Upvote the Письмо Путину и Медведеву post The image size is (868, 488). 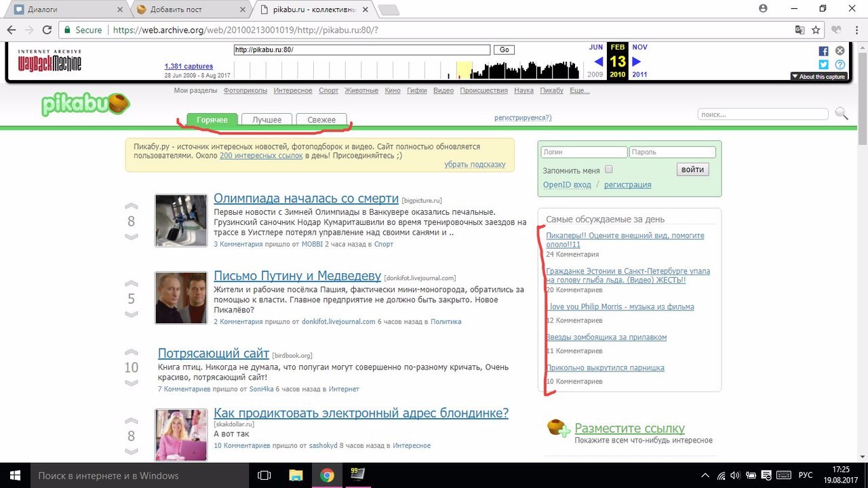coord(132,284)
